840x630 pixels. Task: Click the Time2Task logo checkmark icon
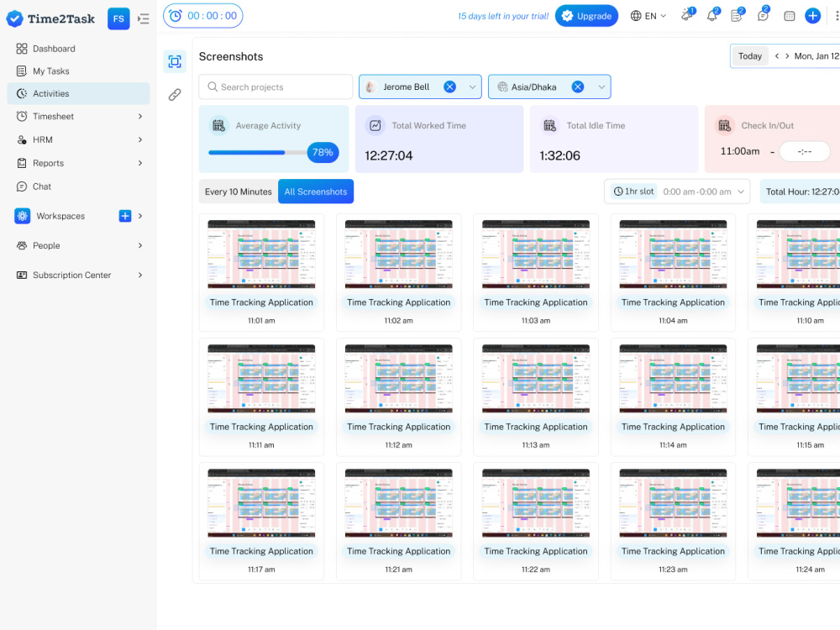tap(14, 18)
